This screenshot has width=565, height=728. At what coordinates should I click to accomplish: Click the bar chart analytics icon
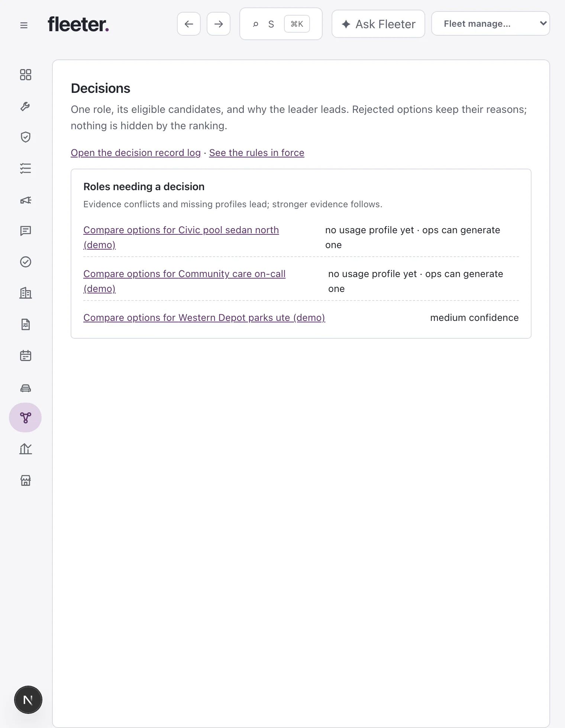(25, 449)
